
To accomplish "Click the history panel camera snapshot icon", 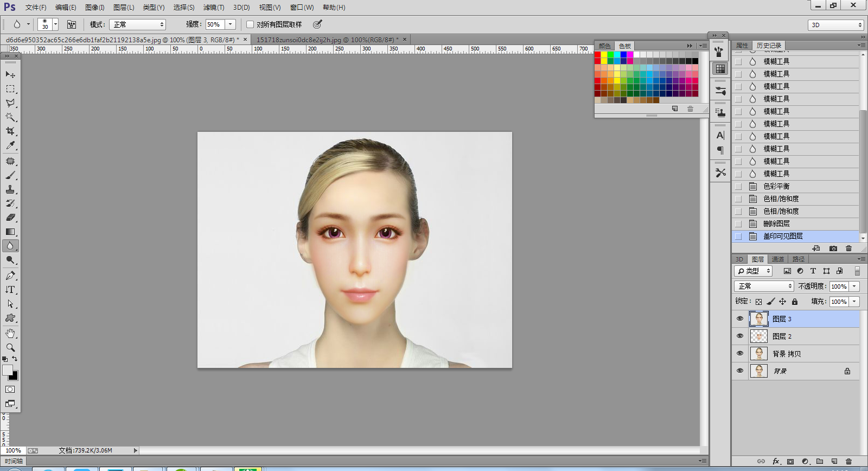I will (x=833, y=249).
